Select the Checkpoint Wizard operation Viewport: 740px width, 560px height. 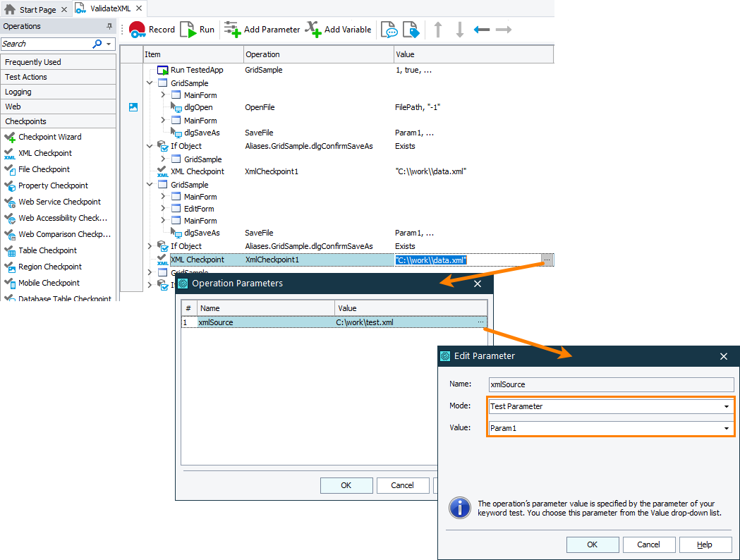pyautogui.click(x=49, y=137)
